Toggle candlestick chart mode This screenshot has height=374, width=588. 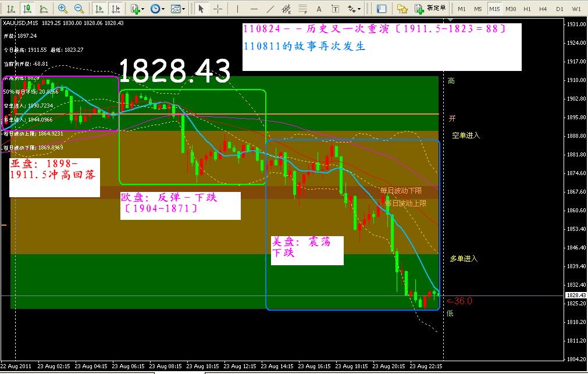tap(27, 9)
